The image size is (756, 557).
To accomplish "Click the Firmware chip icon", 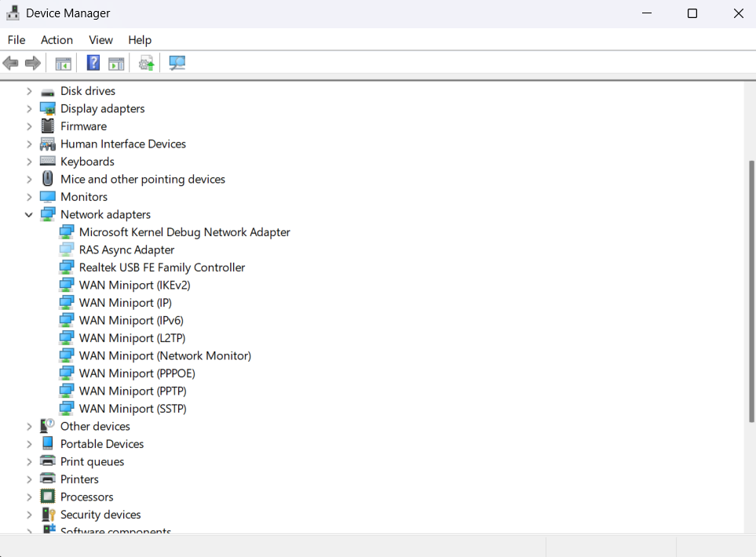I will [x=48, y=126].
